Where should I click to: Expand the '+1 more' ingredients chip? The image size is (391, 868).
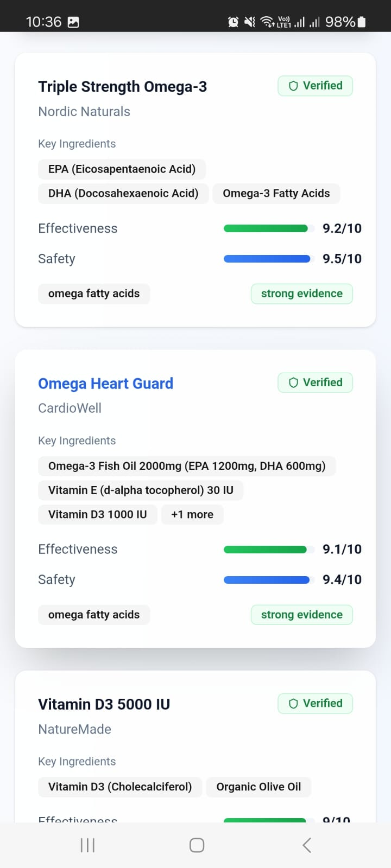click(x=192, y=514)
